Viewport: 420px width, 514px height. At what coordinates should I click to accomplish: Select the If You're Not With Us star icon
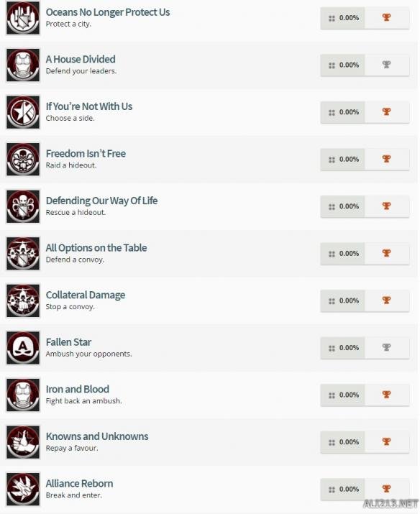(x=23, y=112)
